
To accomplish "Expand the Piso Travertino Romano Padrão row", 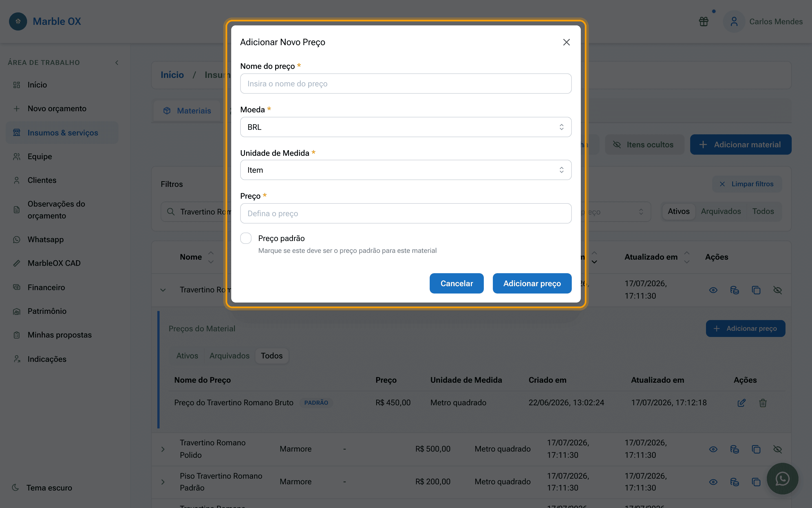I will click(163, 482).
